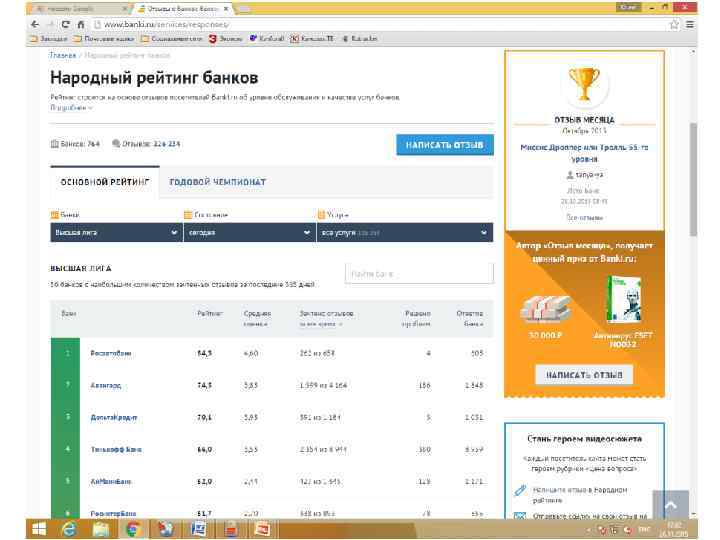Open the АйМаниБанк link
Screen dimensions: 720x540
[x=111, y=482]
